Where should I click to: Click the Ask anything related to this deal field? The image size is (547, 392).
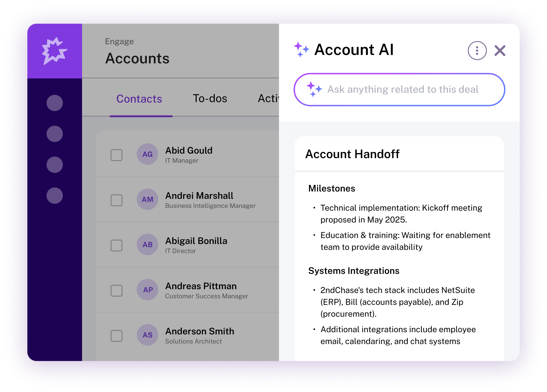point(403,89)
